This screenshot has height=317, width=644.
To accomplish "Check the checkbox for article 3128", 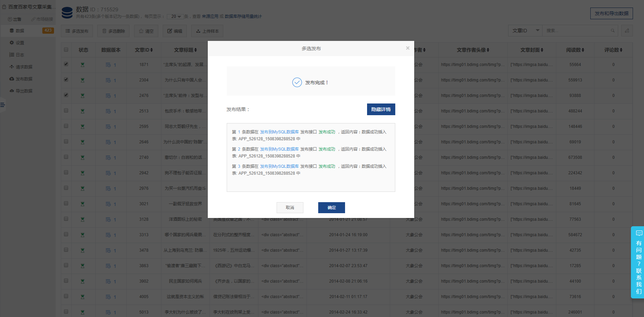I will tap(66, 219).
